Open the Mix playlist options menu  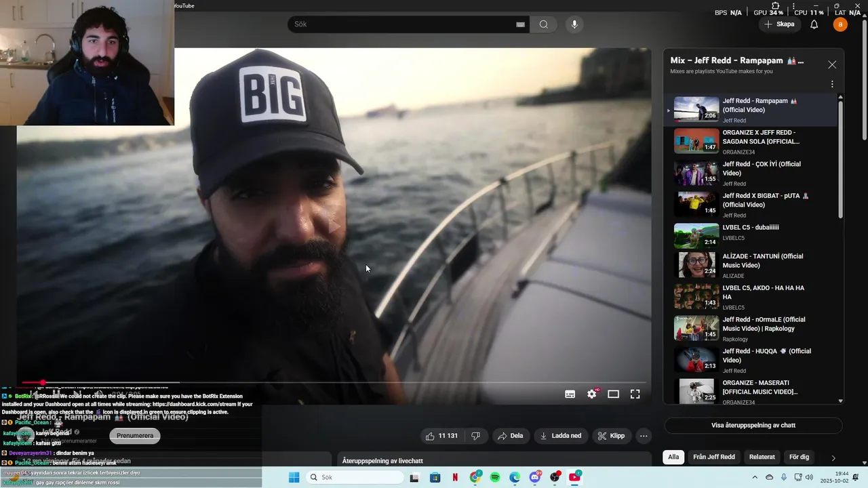tap(832, 85)
